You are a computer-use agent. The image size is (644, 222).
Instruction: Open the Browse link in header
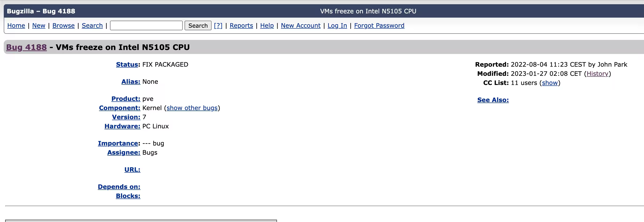pos(64,26)
